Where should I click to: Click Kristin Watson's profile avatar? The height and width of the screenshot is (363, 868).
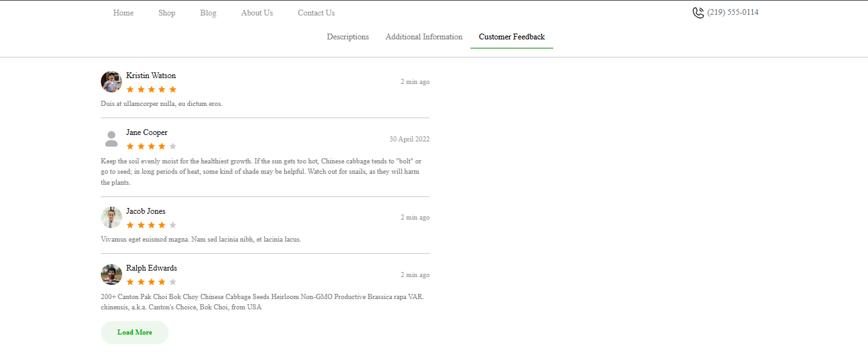111,82
